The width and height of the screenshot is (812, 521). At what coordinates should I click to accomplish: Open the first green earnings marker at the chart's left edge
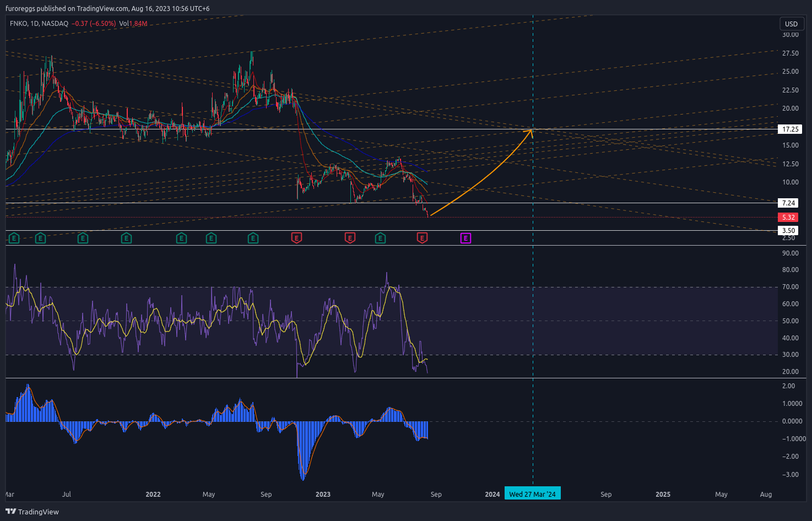click(14, 238)
